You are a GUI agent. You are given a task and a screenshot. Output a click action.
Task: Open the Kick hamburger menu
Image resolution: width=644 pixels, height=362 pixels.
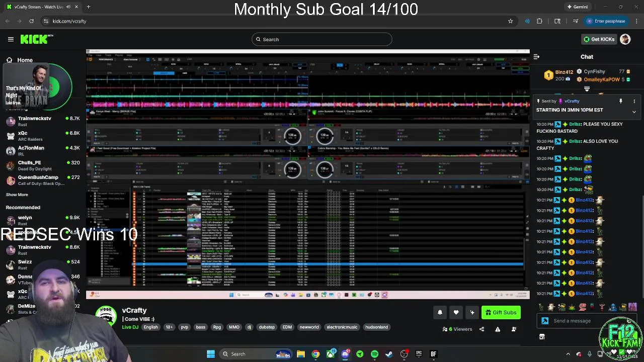(11, 39)
